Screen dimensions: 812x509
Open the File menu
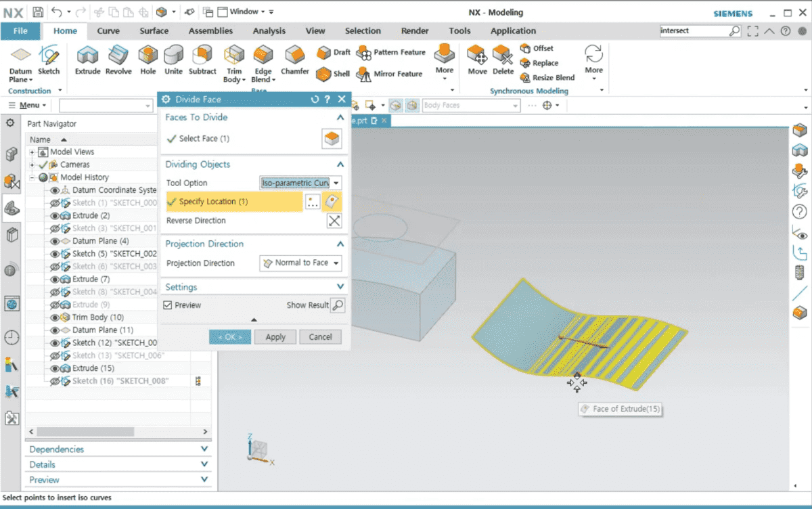point(20,30)
